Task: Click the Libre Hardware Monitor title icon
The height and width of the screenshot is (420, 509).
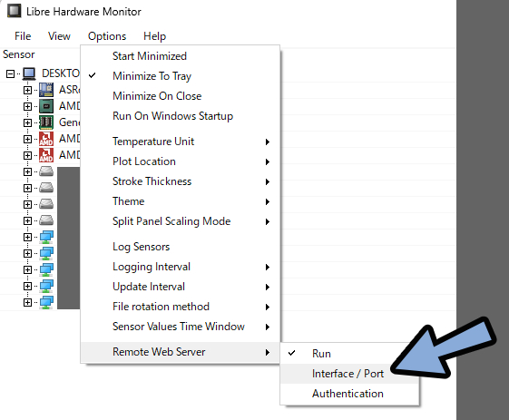Action: (14, 11)
